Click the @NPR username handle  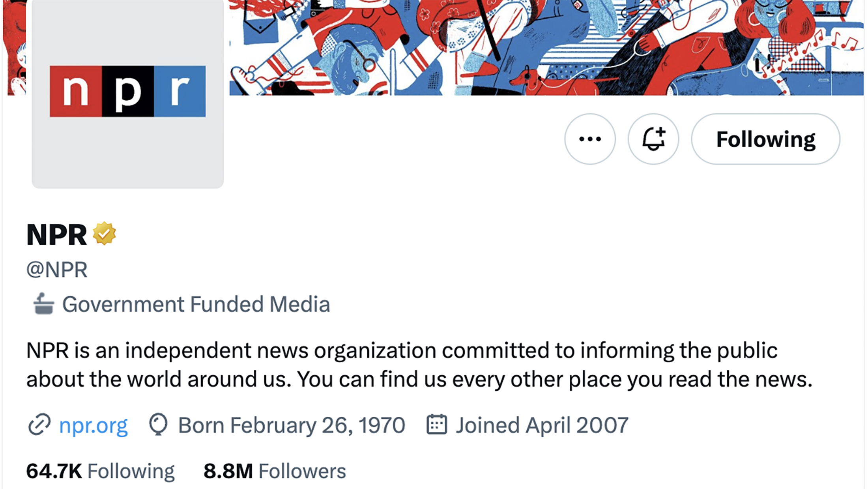tap(57, 270)
